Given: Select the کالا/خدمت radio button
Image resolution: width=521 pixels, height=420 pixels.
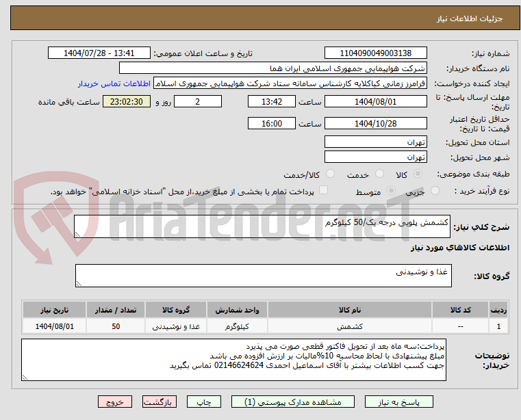Looking at the screenshot, I should pos(330,174).
